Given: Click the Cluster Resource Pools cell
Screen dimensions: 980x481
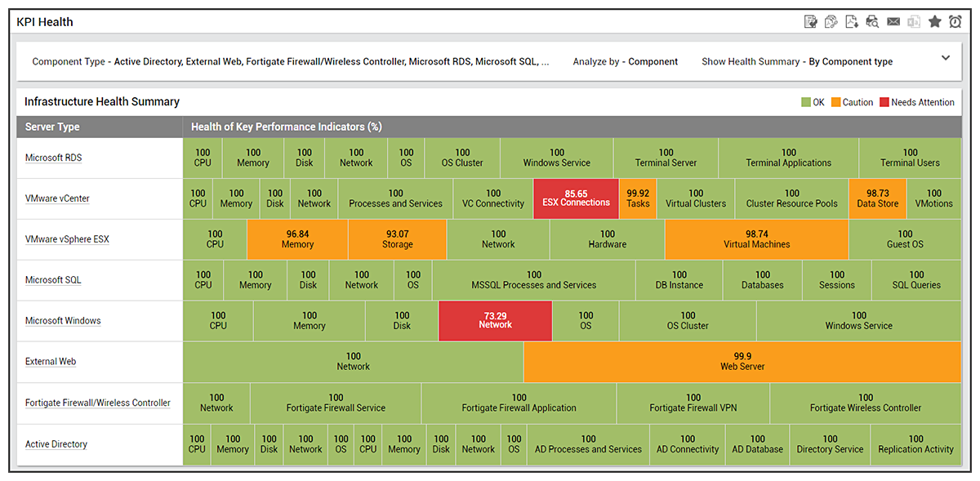Looking at the screenshot, I should [792, 198].
